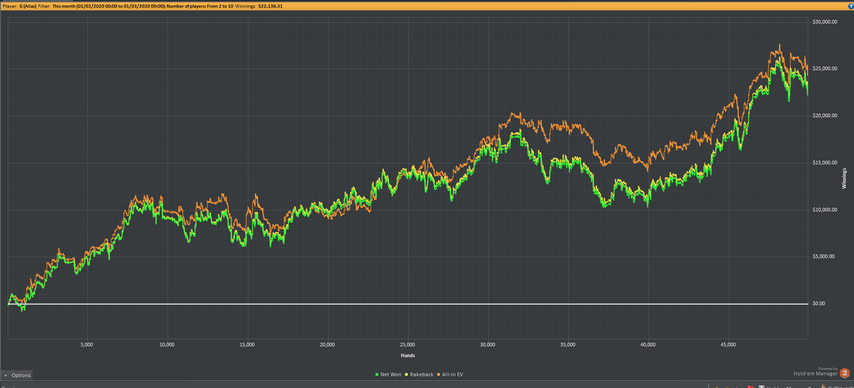Screen dimensions: 854x388
Task: Click the $20,000.00 y-axis label
Action: [824, 116]
